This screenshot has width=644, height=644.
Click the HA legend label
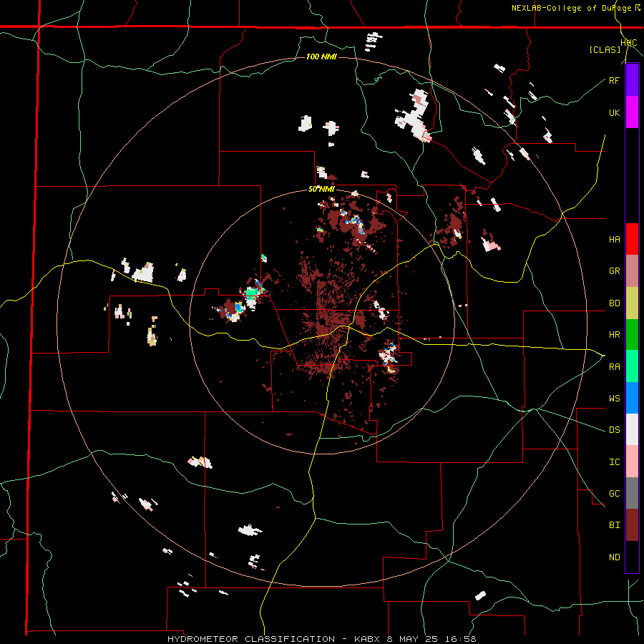(x=614, y=240)
